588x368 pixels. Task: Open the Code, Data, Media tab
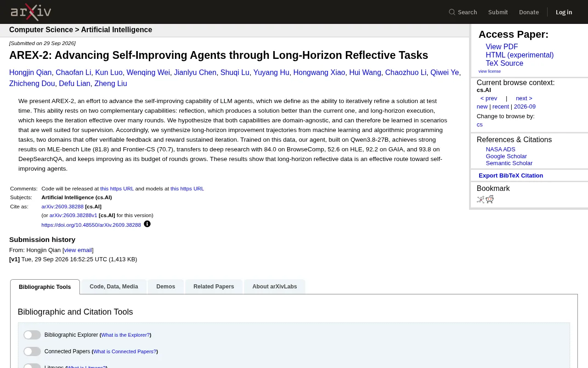[114, 287]
